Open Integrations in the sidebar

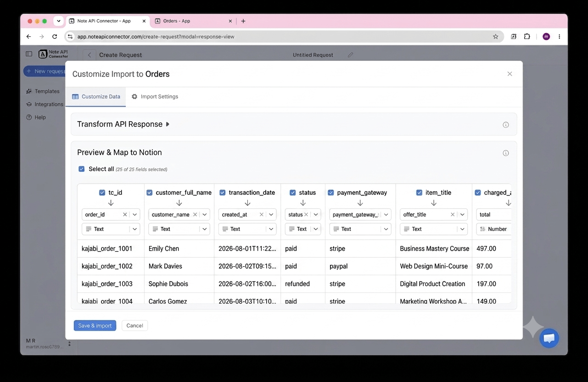[45, 104]
